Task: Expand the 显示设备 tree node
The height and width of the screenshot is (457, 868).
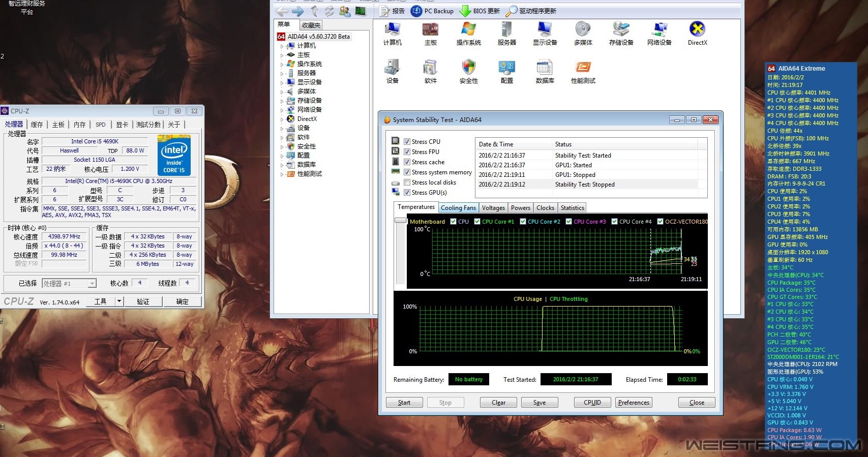Action: coord(282,83)
